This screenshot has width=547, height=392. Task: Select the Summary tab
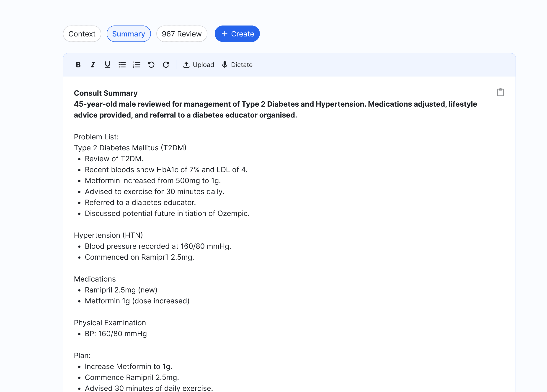pyautogui.click(x=129, y=34)
